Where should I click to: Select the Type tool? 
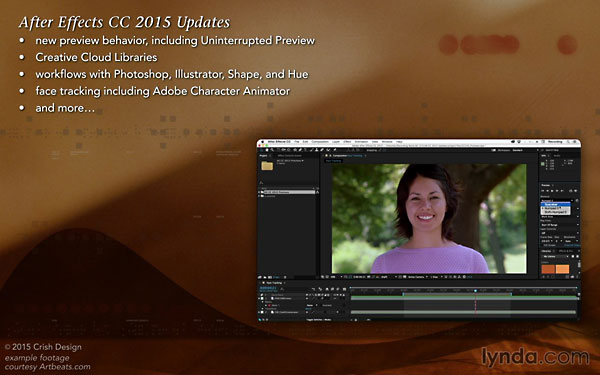point(305,150)
